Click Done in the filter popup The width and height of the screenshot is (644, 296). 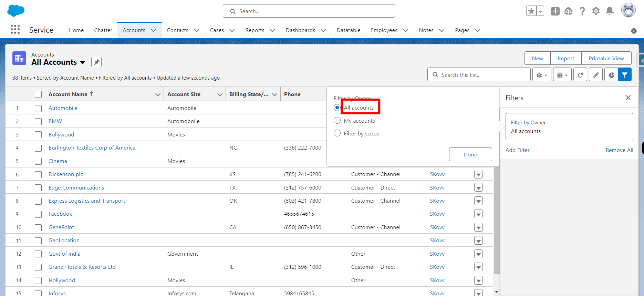pos(470,154)
